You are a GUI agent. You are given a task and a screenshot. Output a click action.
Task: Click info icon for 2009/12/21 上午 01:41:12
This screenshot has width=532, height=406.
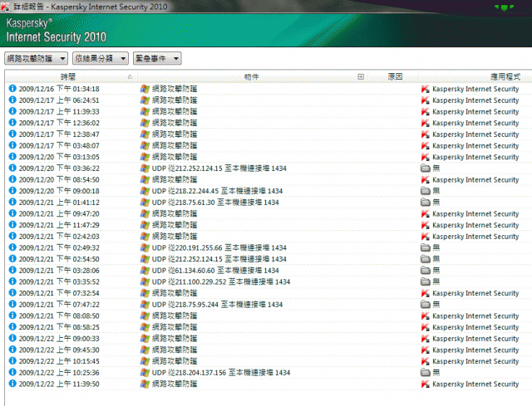click(x=12, y=202)
